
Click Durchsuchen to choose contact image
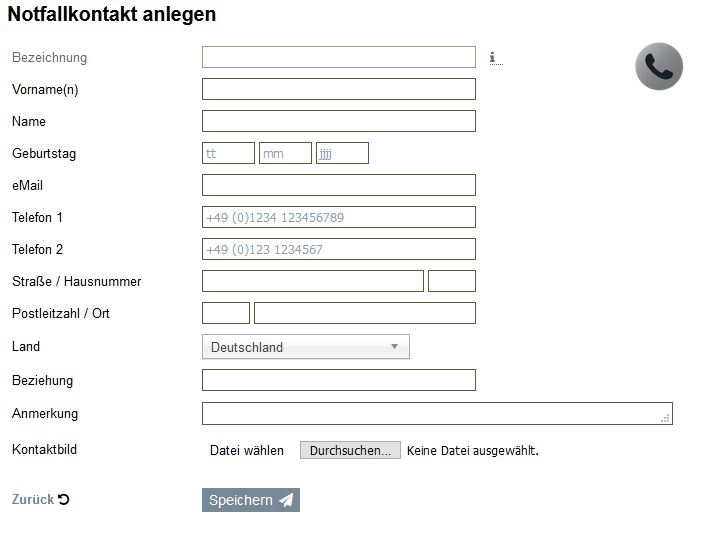(350, 450)
